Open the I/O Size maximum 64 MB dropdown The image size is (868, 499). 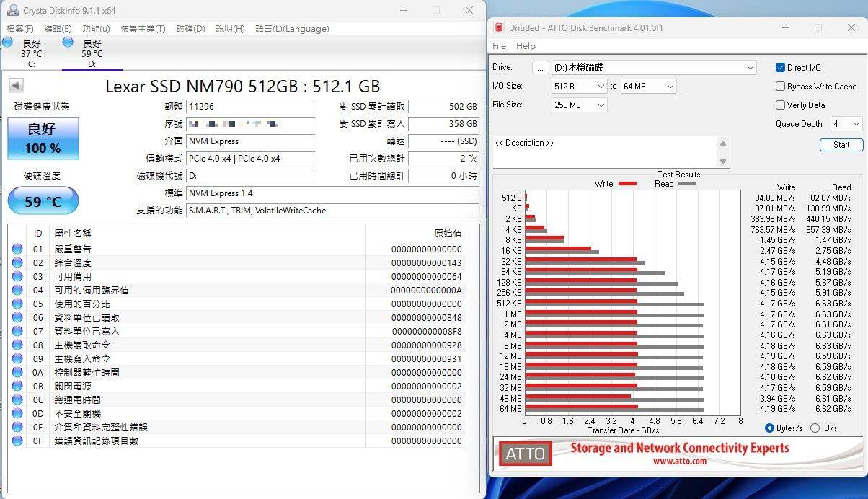[x=649, y=87]
